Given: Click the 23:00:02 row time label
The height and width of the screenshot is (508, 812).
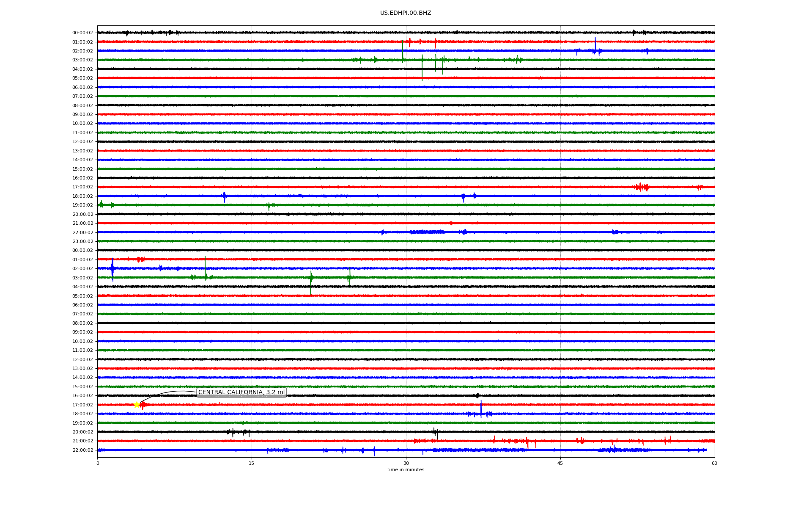Looking at the screenshot, I should (x=82, y=242).
